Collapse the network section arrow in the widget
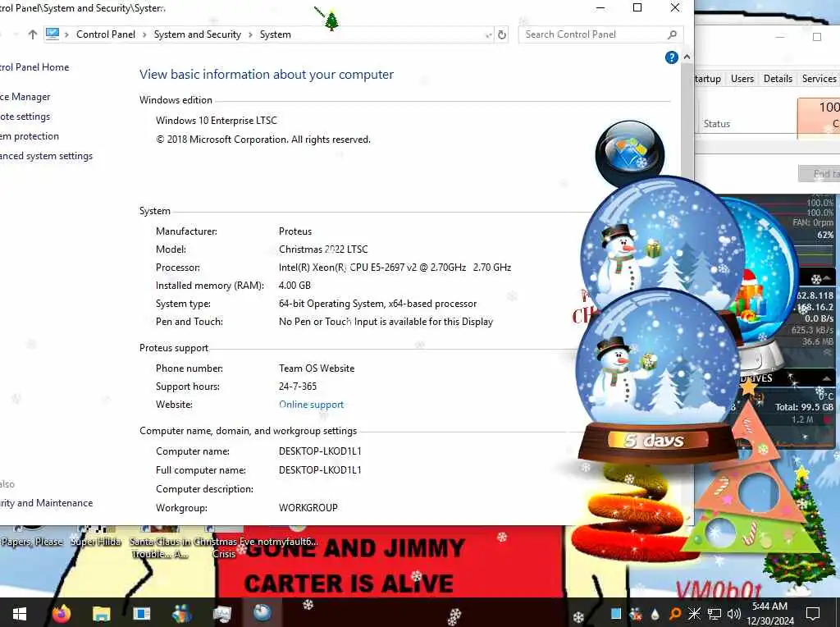The width and height of the screenshot is (840, 627). (826, 278)
